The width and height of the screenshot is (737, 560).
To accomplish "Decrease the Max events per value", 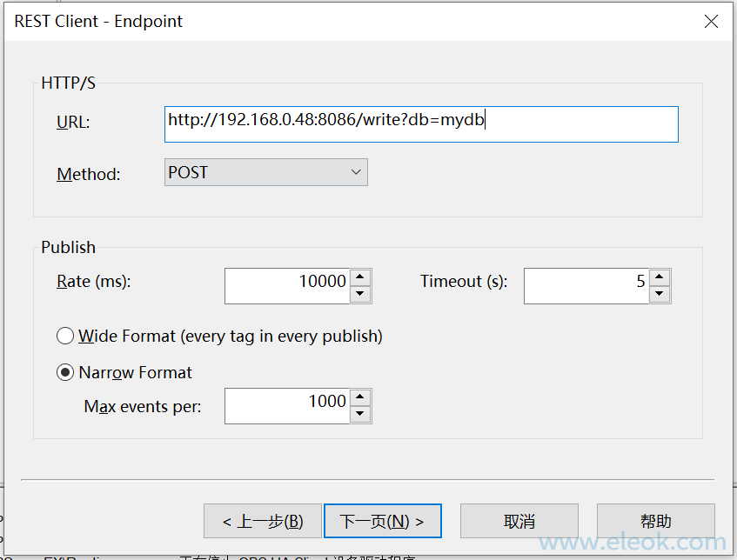I will [x=361, y=415].
